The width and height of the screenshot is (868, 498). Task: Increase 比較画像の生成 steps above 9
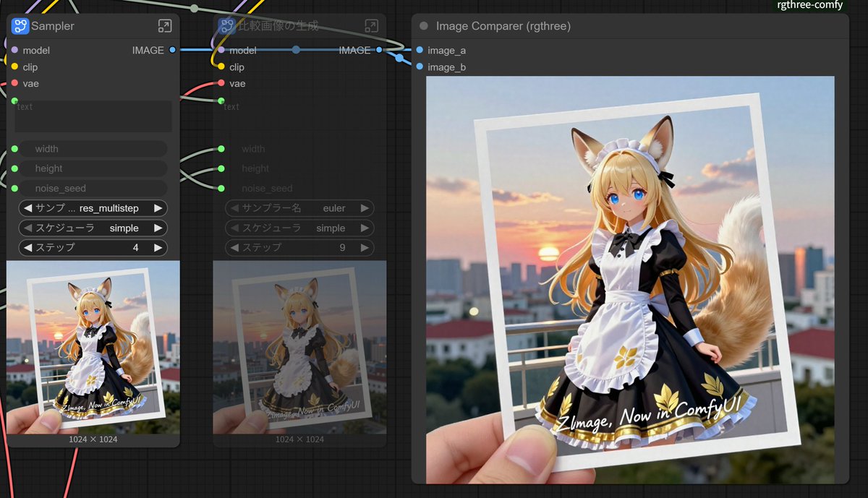(365, 248)
